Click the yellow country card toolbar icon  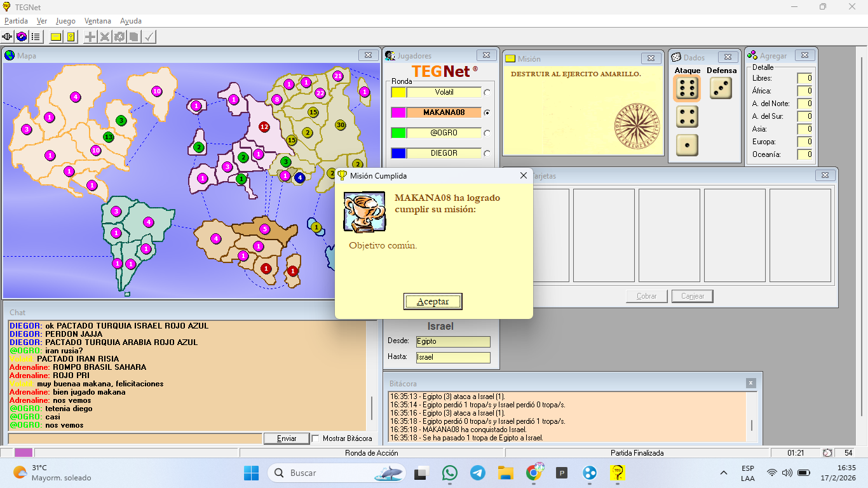tap(71, 37)
